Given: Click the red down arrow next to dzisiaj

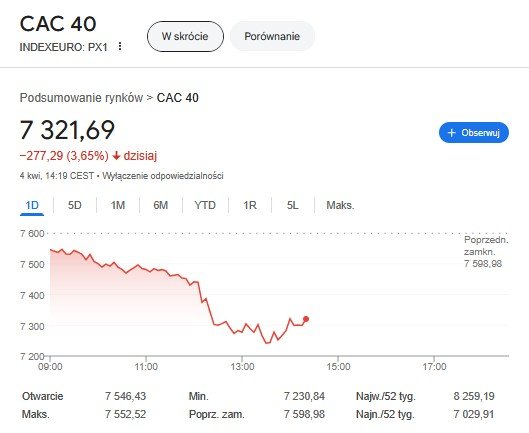Looking at the screenshot, I should coord(116,156).
